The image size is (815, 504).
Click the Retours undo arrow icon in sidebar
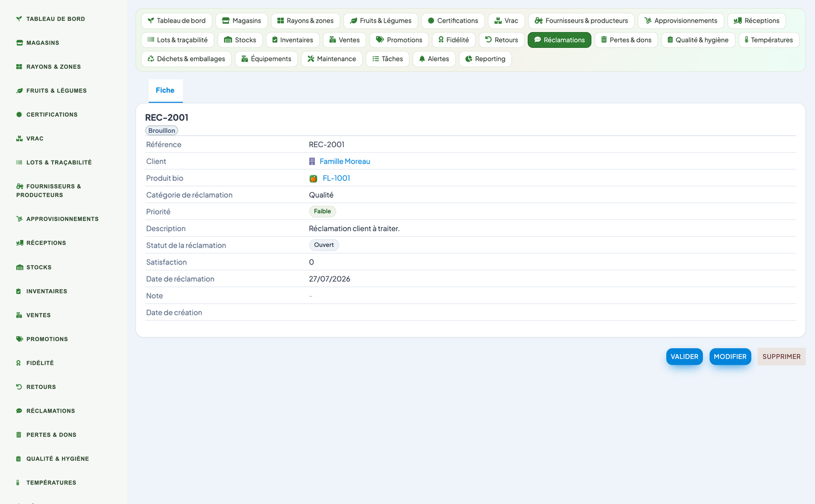click(19, 387)
